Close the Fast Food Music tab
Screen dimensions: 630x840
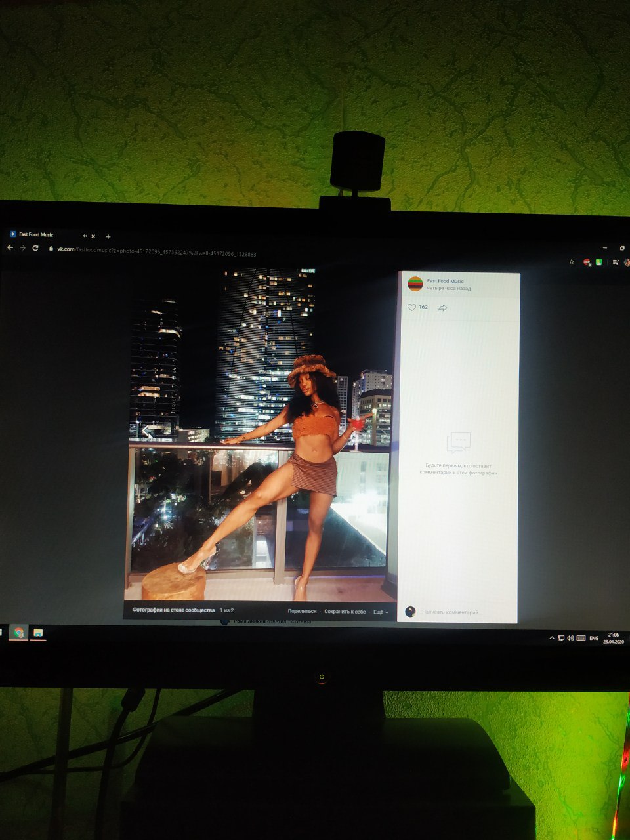point(93,236)
